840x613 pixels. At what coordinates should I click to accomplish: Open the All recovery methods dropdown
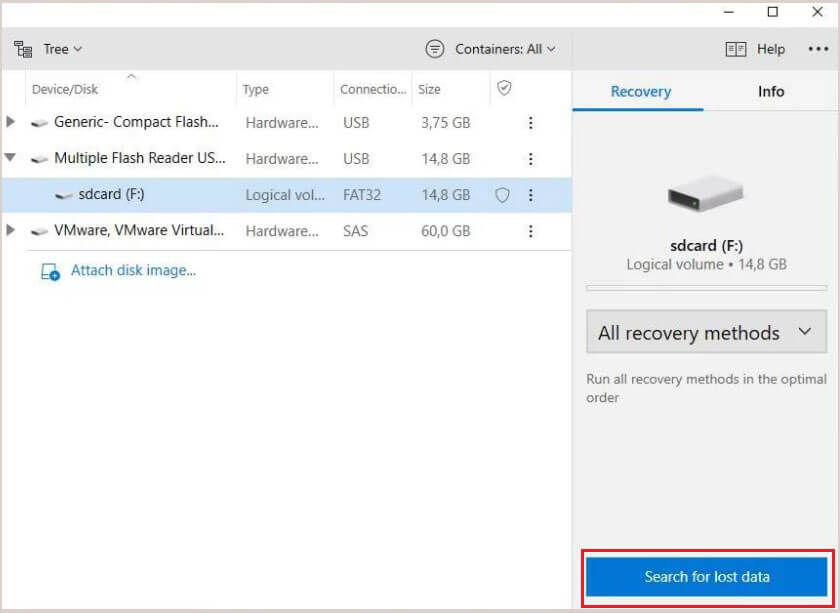(x=706, y=333)
